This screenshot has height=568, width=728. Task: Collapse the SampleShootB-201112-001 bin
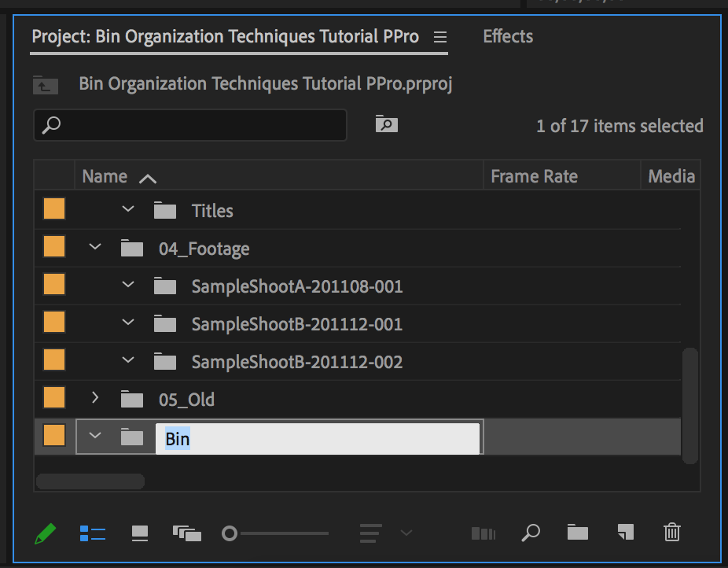coord(128,322)
